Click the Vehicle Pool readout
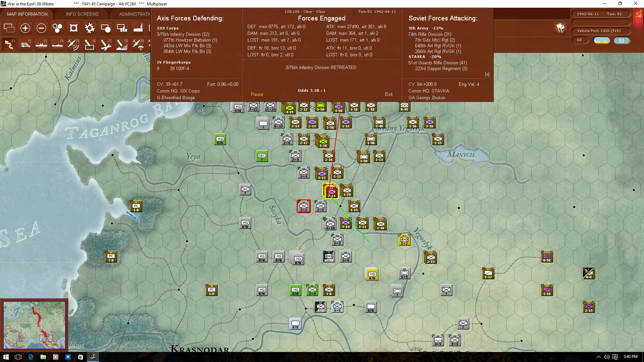644x362 pixels. click(x=600, y=31)
